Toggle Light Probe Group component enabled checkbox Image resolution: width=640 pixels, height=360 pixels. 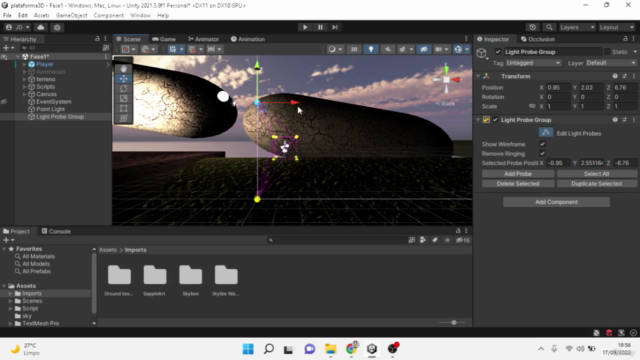click(495, 120)
